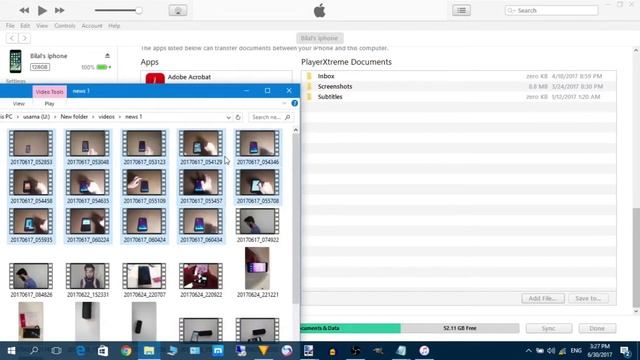This screenshot has height=360, width=640.
Task: Select video 20170622_152331
Action: (x=88, y=280)
